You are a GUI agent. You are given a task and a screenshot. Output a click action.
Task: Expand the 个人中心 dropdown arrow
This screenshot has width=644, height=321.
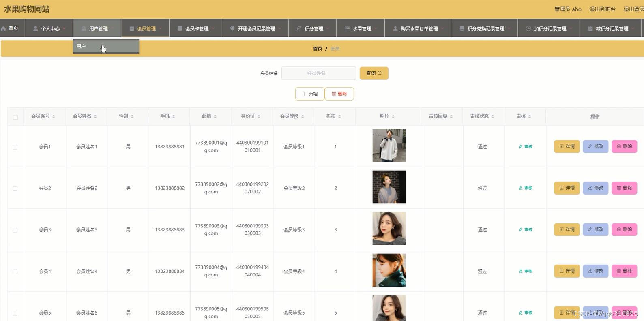pos(64,28)
